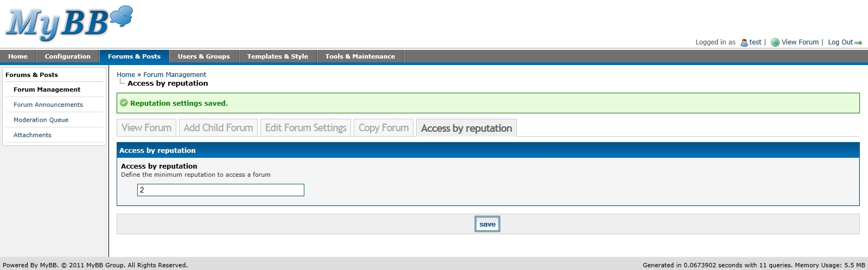The width and height of the screenshot is (868, 270).
Task: Select the Add Child Forum tab
Action: pos(218,128)
